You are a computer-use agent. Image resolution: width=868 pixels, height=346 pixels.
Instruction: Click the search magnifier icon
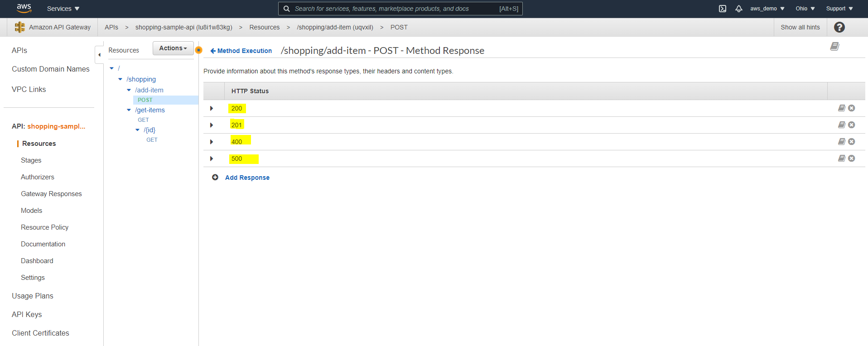[x=286, y=9]
